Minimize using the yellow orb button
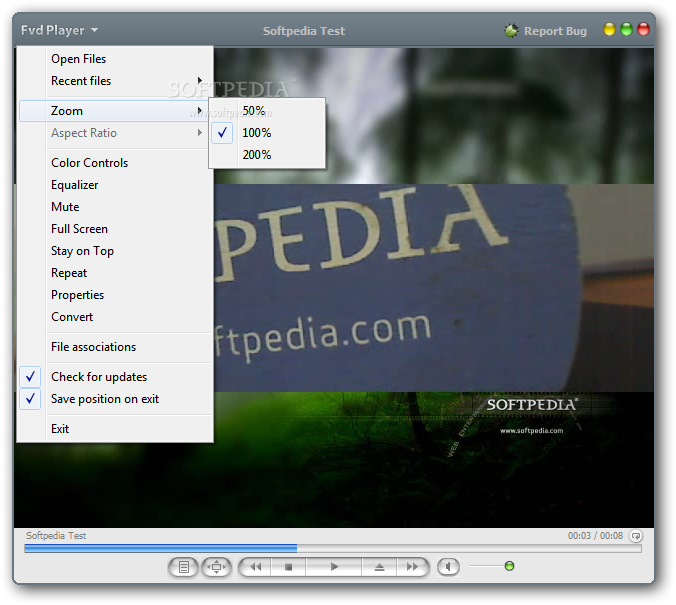The width and height of the screenshot is (676, 605). pyautogui.click(x=609, y=29)
